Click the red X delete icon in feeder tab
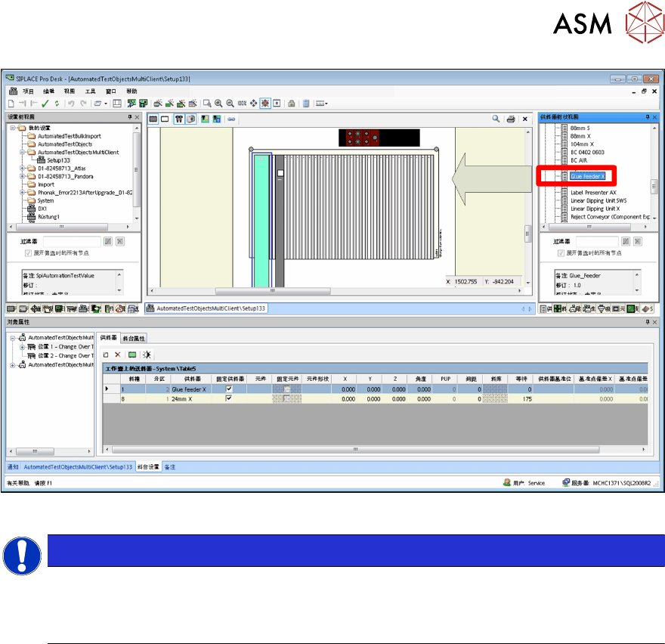 [118, 355]
